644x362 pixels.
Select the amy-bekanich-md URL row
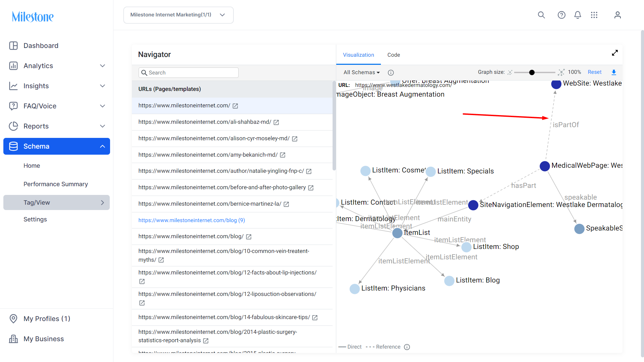(232, 155)
